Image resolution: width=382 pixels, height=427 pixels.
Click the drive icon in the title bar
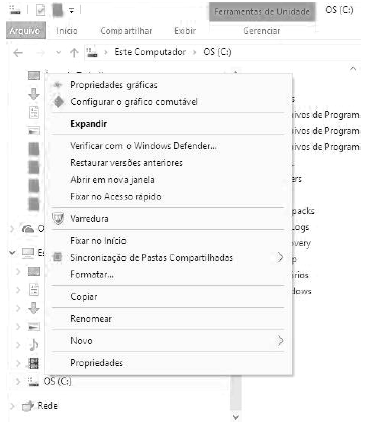tap(15, 10)
